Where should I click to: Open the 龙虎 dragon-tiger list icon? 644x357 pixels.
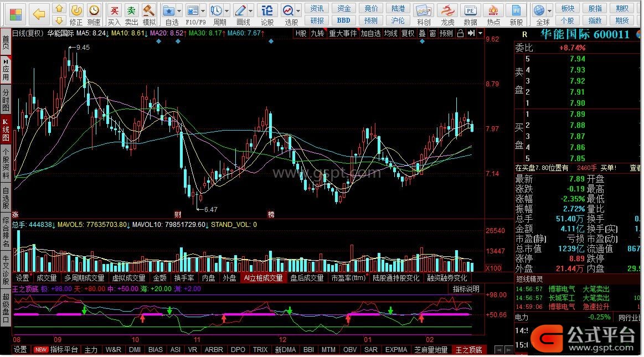[447, 11]
